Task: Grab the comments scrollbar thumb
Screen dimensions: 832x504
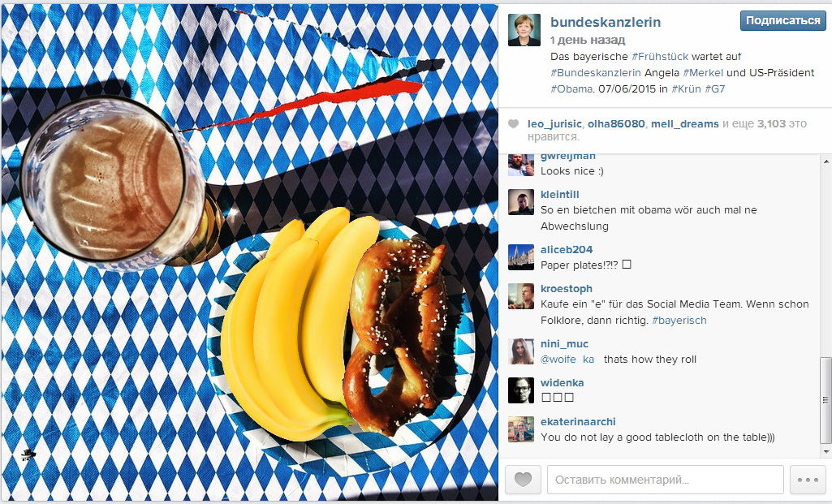Action: pos(826,400)
